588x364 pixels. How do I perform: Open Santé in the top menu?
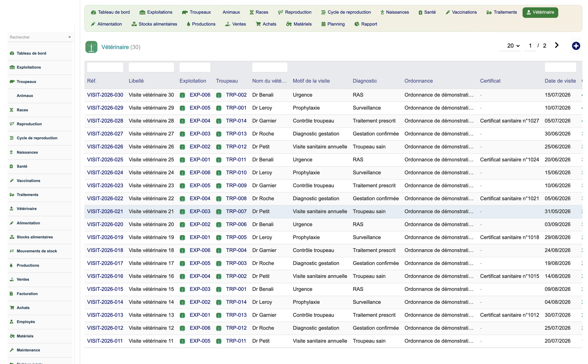pos(427,12)
